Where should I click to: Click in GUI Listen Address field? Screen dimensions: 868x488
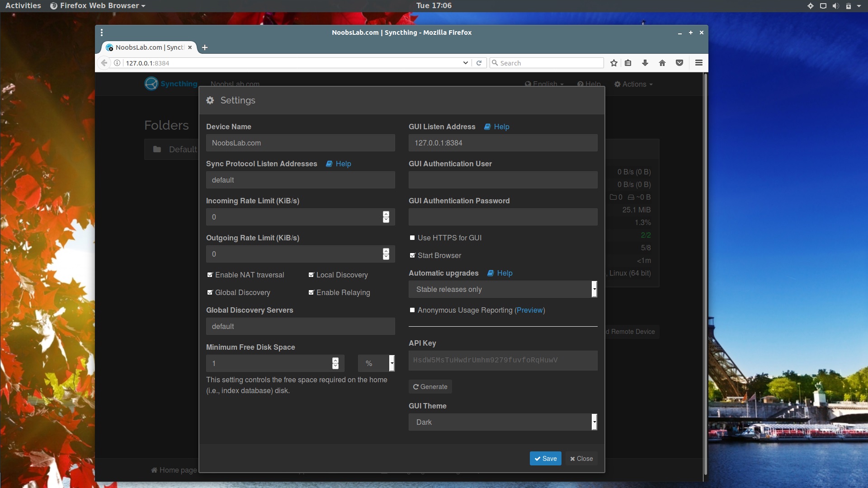click(x=503, y=143)
